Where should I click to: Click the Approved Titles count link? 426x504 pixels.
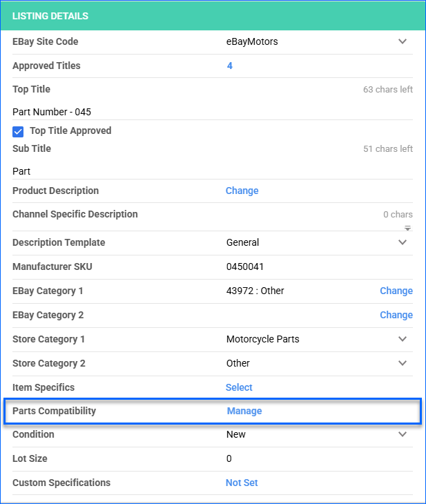229,66
